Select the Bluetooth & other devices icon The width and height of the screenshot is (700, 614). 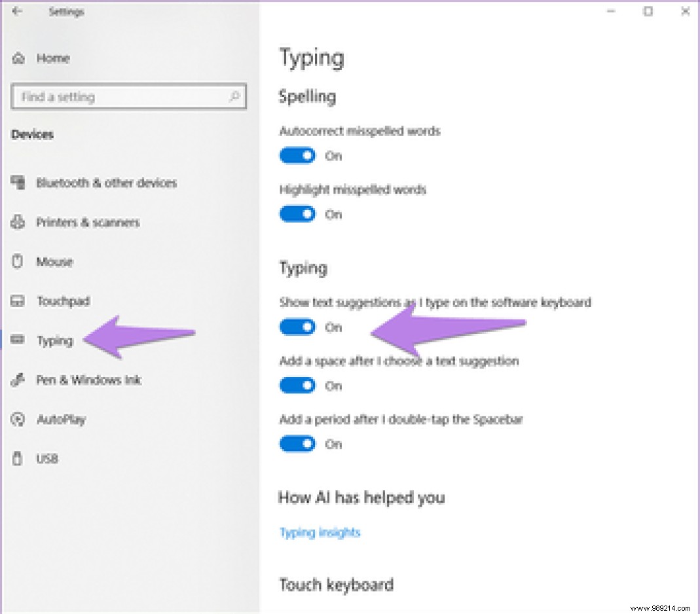(17, 183)
